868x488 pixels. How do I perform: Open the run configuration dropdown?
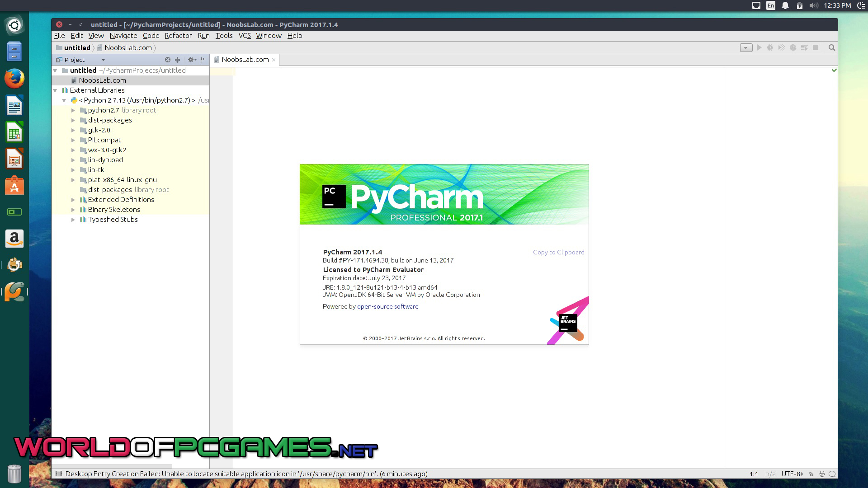pos(746,47)
